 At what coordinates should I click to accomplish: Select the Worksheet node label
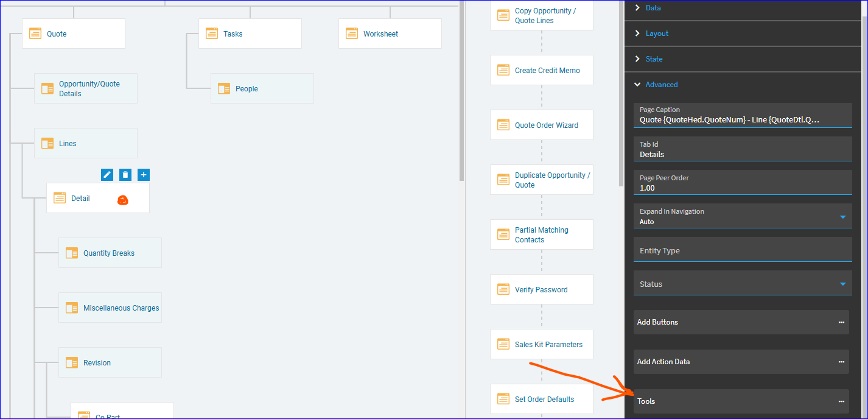380,34
